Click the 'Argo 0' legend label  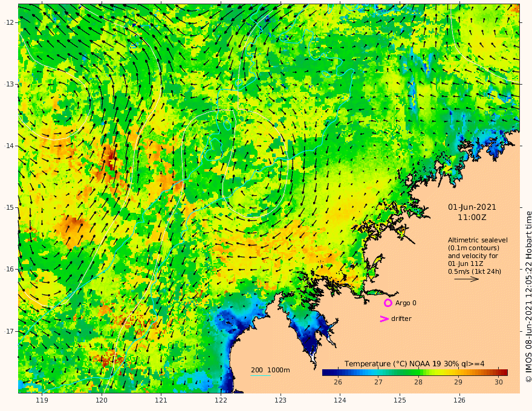pyautogui.click(x=406, y=303)
